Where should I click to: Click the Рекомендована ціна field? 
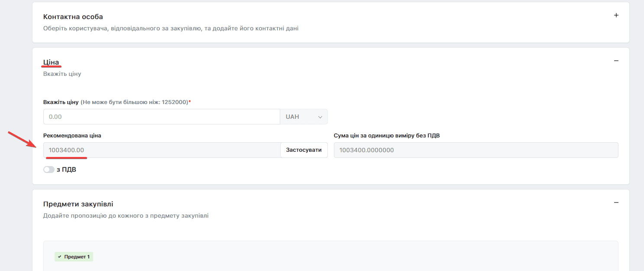coord(162,150)
